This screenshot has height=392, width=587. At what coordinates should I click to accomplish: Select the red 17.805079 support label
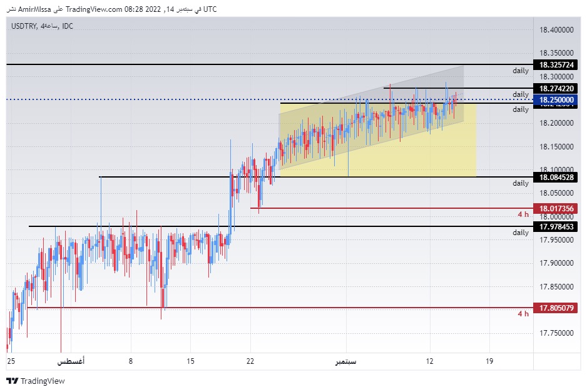pyautogui.click(x=556, y=308)
